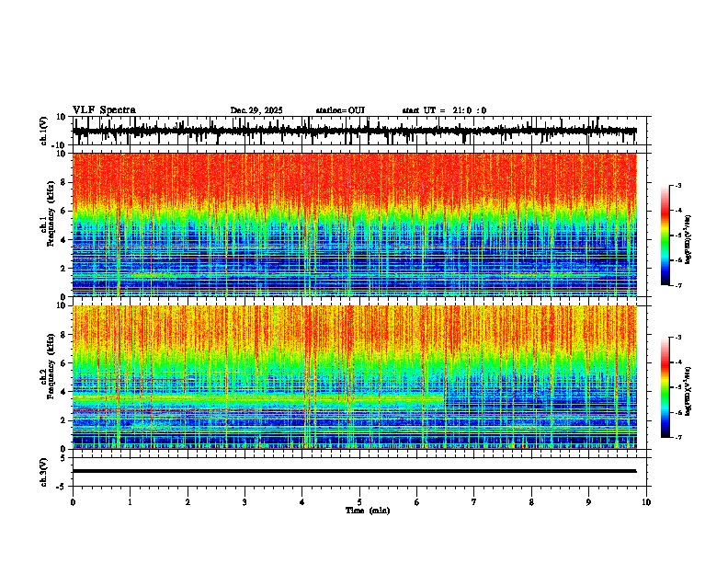Click the ch.2 "Frequency (kHz)" axis label
Image resolution: width=728 pixels, height=563 pixels.
point(51,366)
